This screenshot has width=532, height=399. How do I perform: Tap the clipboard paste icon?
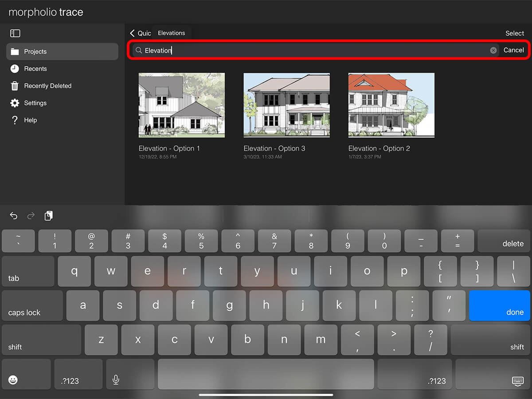point(49,216)
